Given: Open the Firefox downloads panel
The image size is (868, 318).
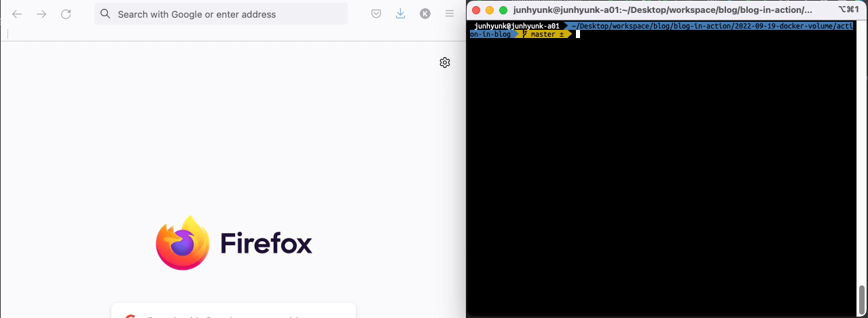Looking at the screenshot, I should [x=401, y=14].
